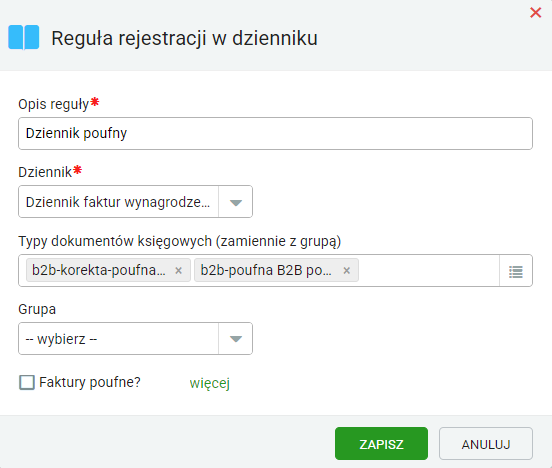Open the Dziennik dropdown arrow
This screenshot has height=468, width=552.
pyautogui.click(x=236, y=202)
